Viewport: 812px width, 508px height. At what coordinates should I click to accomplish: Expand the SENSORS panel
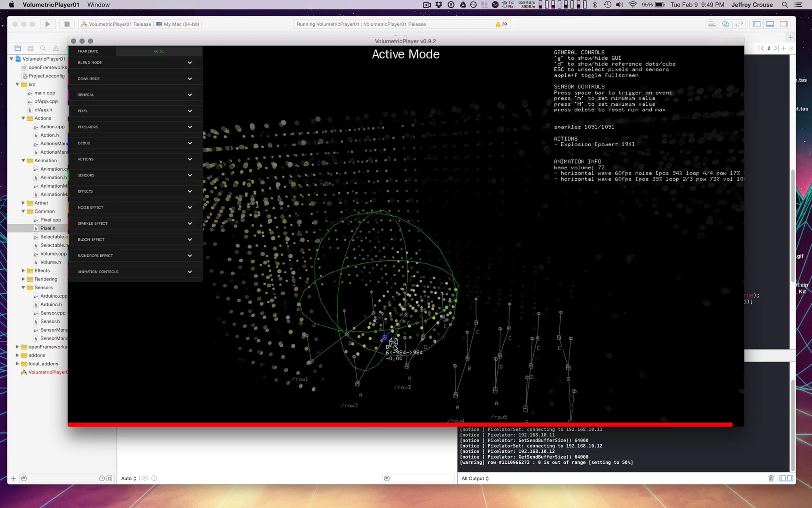pos(135,175)
